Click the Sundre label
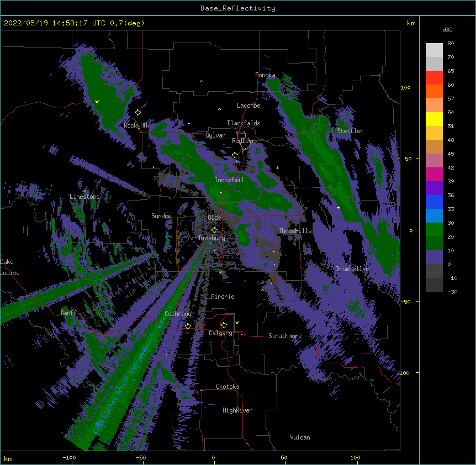 click(161, 216)
